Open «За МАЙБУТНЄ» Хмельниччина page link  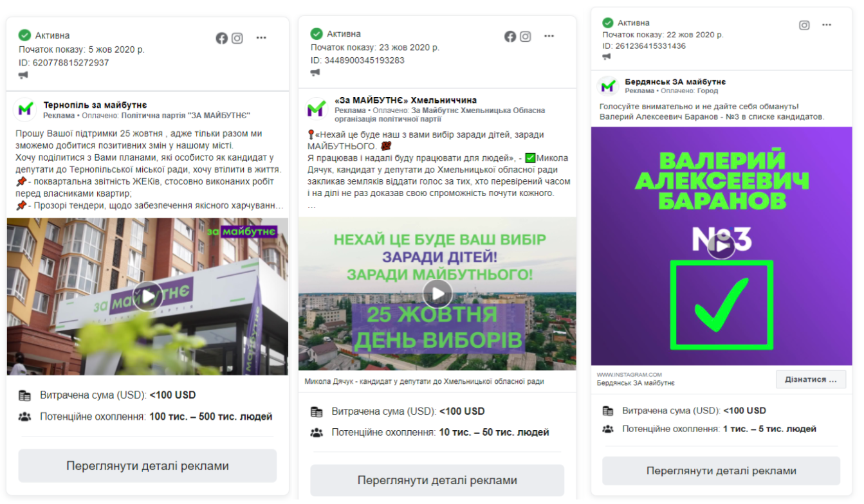click(406, 100)
